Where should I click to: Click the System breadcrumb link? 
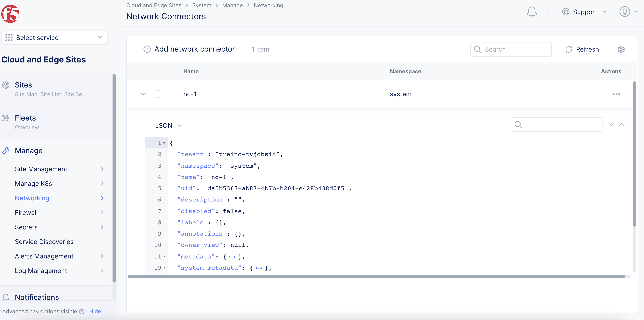coord(201,5)
